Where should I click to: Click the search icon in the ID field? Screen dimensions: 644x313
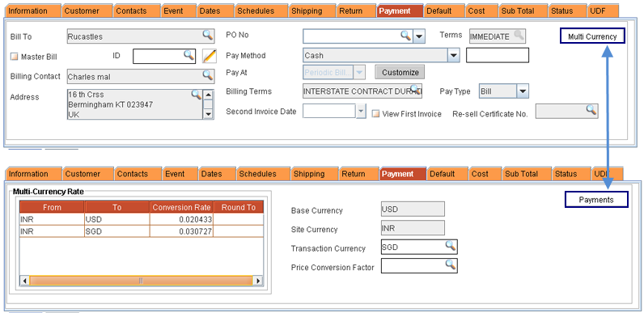click(x=189, y=55)
